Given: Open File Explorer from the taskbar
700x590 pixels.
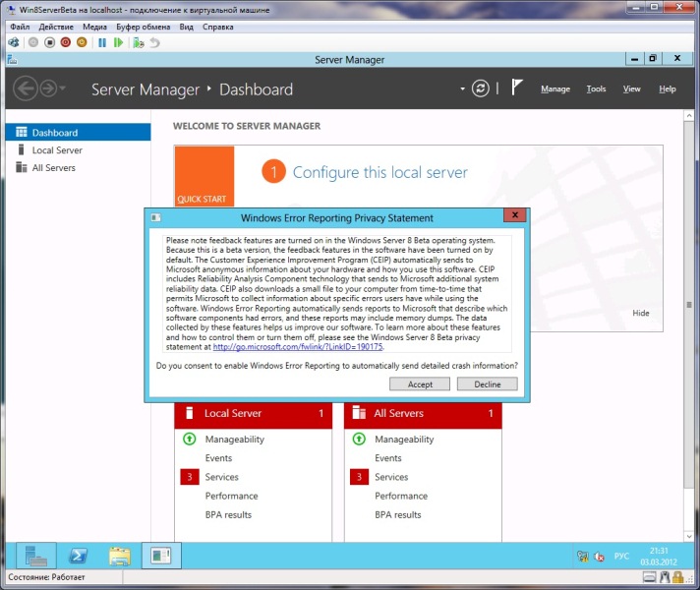Looking at the screenshot, I should click(119, 557).
